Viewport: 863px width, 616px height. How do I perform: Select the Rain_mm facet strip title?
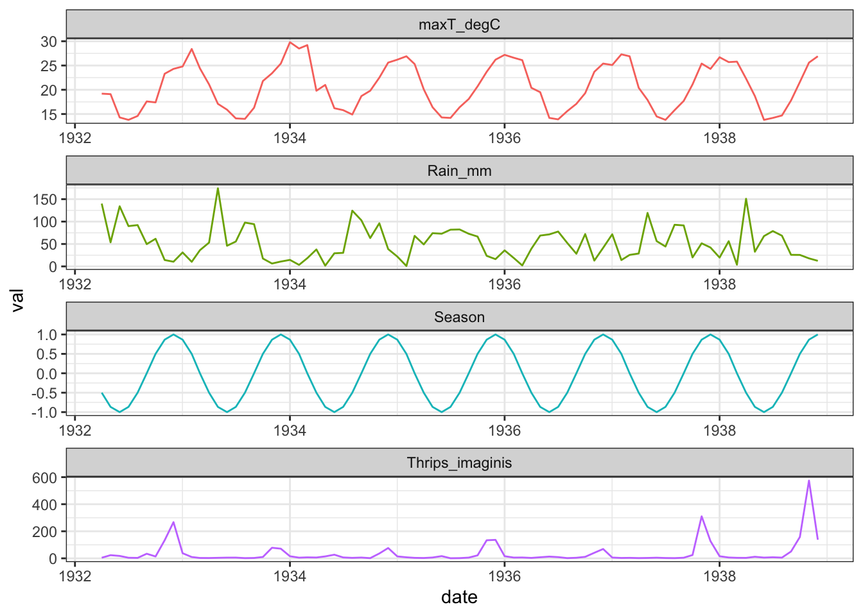(459, 171)
